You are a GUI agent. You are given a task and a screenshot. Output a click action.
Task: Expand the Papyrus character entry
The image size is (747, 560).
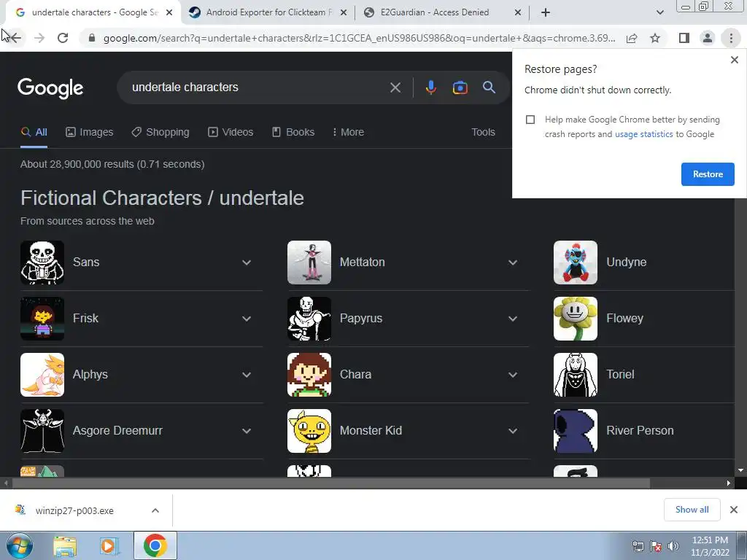pyautogui.click(x=513, y=319)
